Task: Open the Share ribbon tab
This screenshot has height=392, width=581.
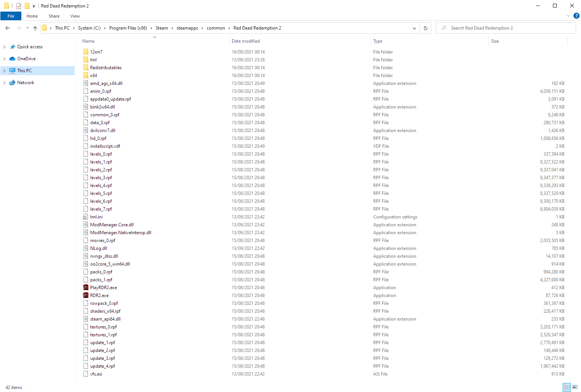Action: 54,16
